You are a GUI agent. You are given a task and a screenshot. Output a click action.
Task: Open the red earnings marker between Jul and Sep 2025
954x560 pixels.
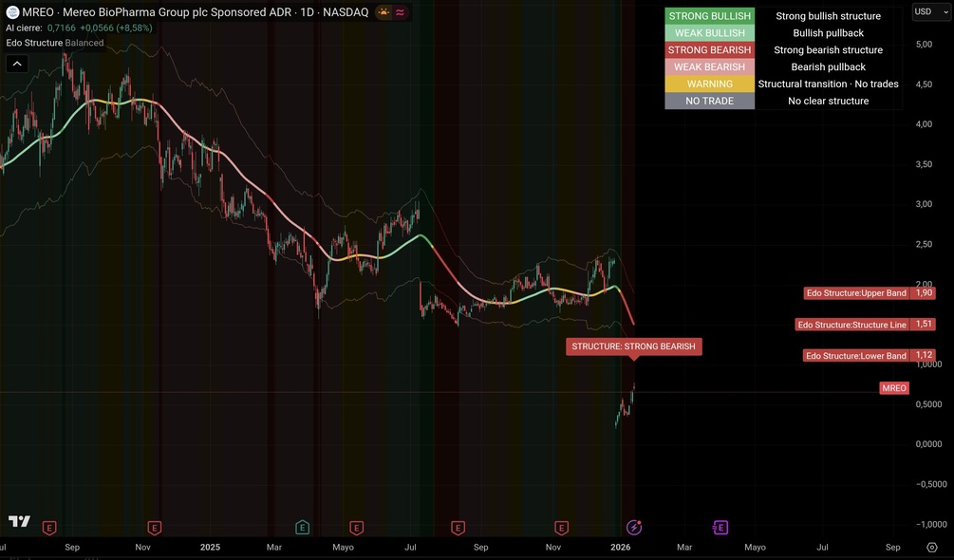tap(458, 527)
